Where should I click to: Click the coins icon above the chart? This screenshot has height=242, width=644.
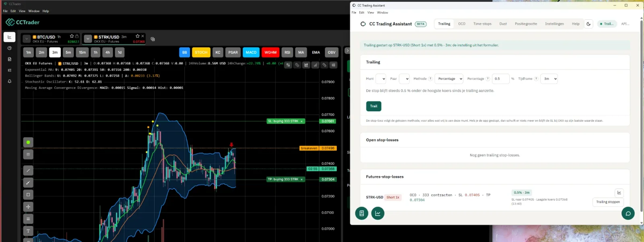(297, 65)
